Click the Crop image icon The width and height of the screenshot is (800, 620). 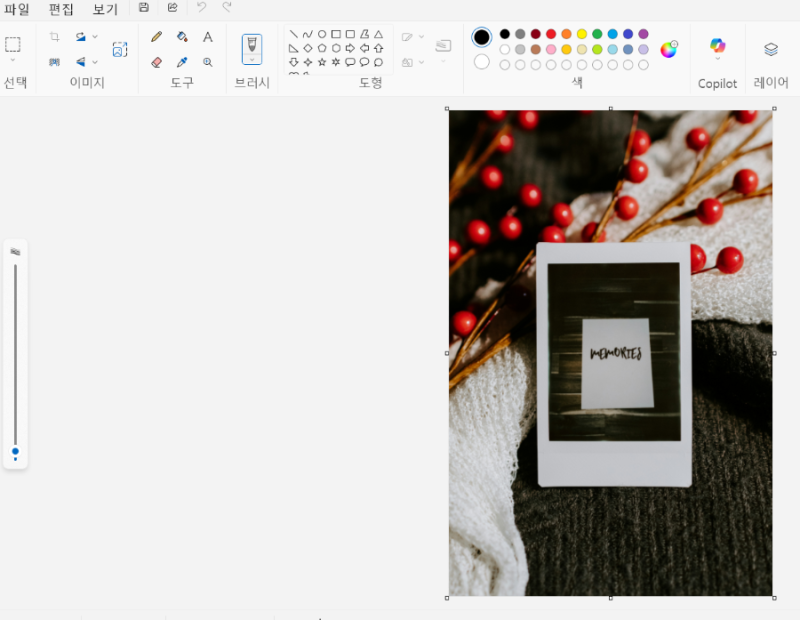(55, 37)
